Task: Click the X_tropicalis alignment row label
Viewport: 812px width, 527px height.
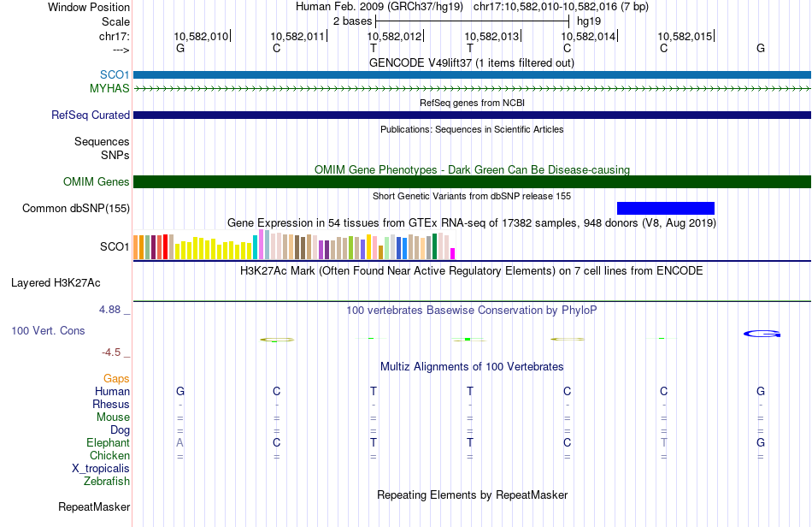Action: tap(101, 469)
